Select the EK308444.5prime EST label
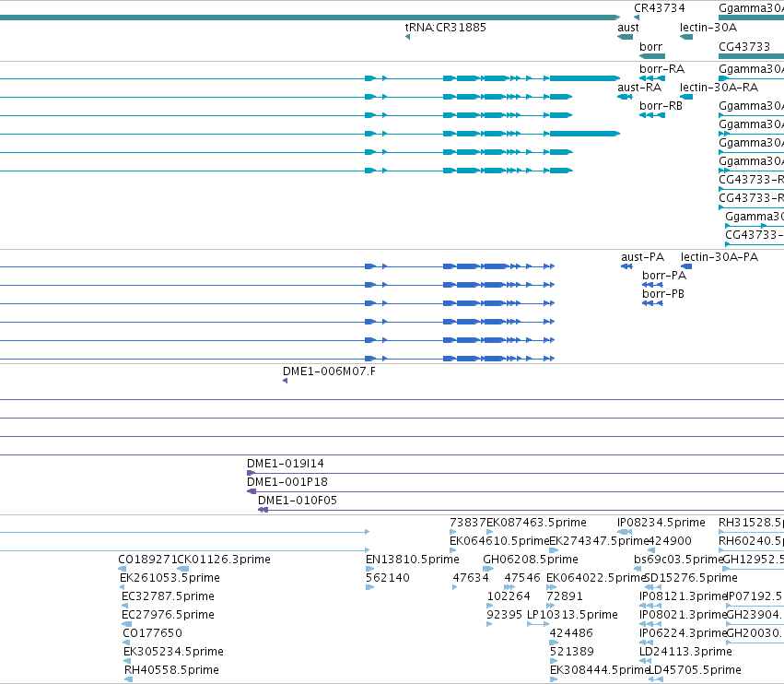Screen dimensions: 784x684 600,670
